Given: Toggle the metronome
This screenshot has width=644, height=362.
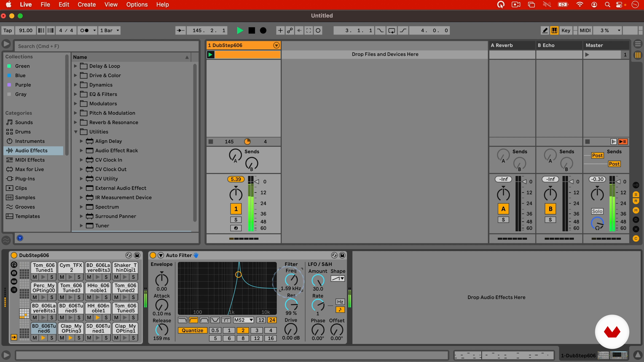Looking at the screenshot, I should [x=85, y=31].
